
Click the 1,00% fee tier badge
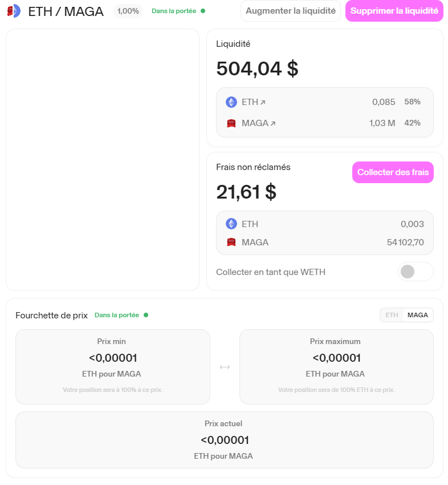point(128,11)
